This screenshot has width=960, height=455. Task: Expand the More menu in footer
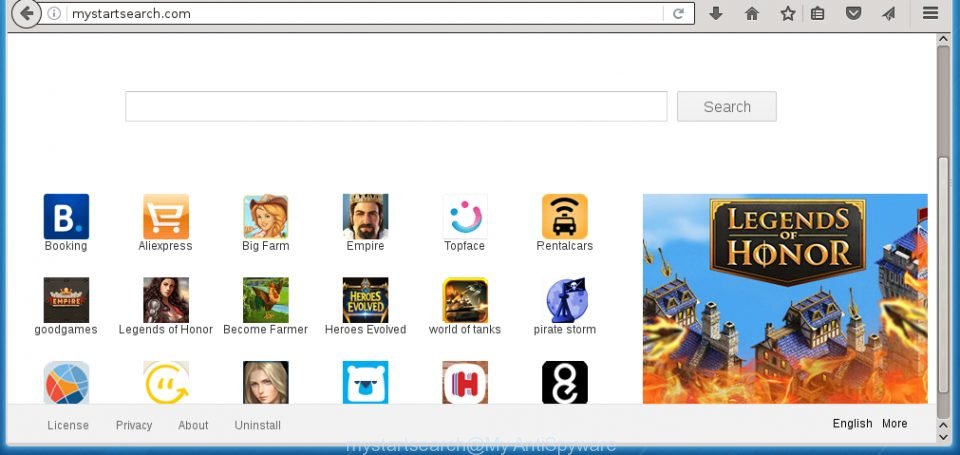point(894,424)
